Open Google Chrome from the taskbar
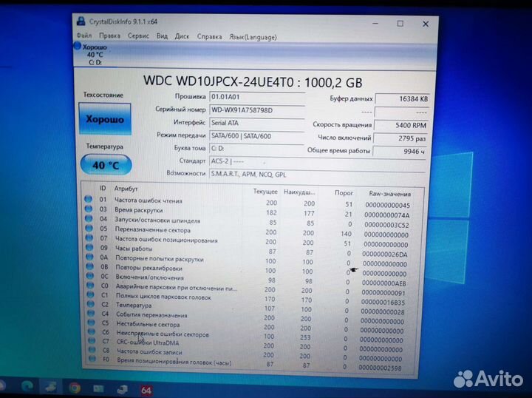532x398 pixels. [75, 388]
